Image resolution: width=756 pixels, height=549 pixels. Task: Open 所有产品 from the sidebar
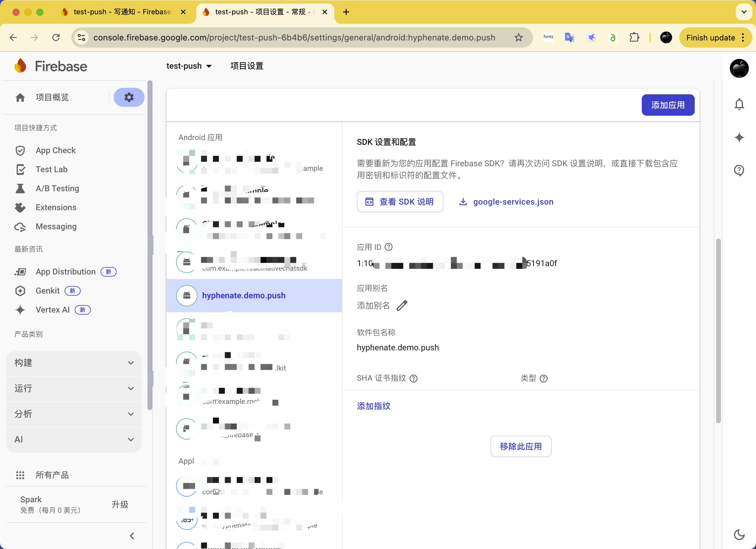(52, 475)
